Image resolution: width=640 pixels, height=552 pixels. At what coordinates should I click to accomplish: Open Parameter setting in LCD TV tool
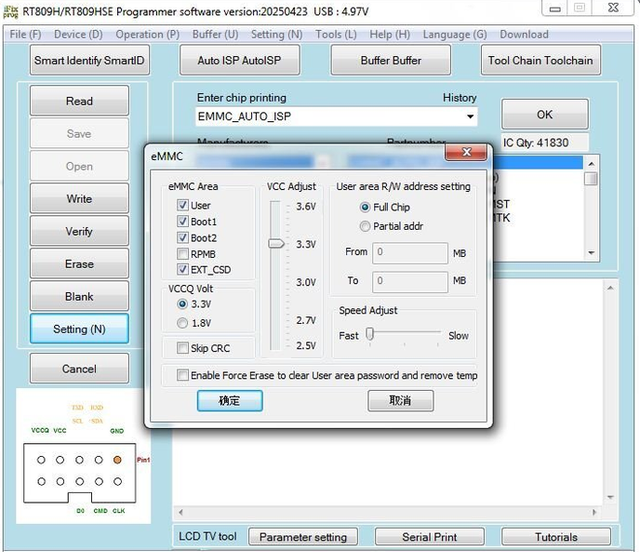(303, 537)
